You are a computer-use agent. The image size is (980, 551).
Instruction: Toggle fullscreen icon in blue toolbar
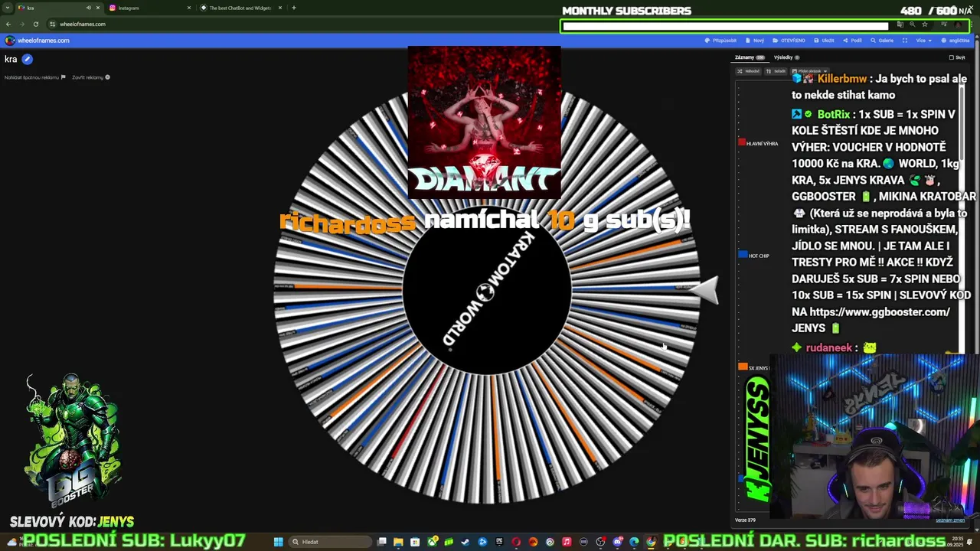pos(905,41)
